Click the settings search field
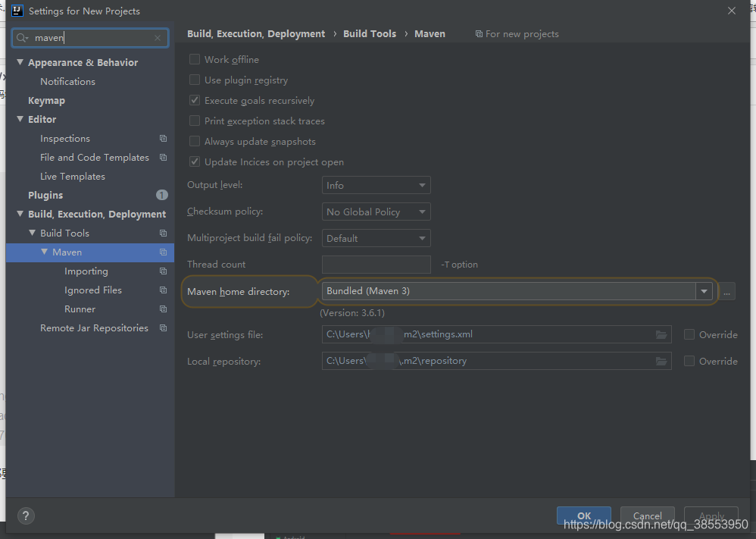 tap(90, 38)
